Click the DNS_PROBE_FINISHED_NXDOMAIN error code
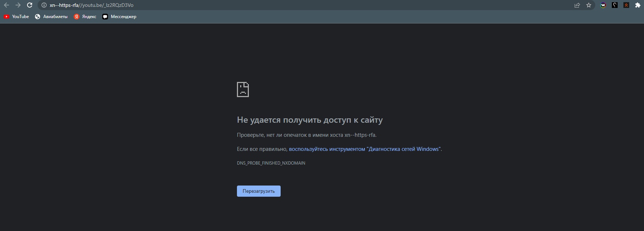The width and height of the screenshot is (644, 231). coord(271,163)
